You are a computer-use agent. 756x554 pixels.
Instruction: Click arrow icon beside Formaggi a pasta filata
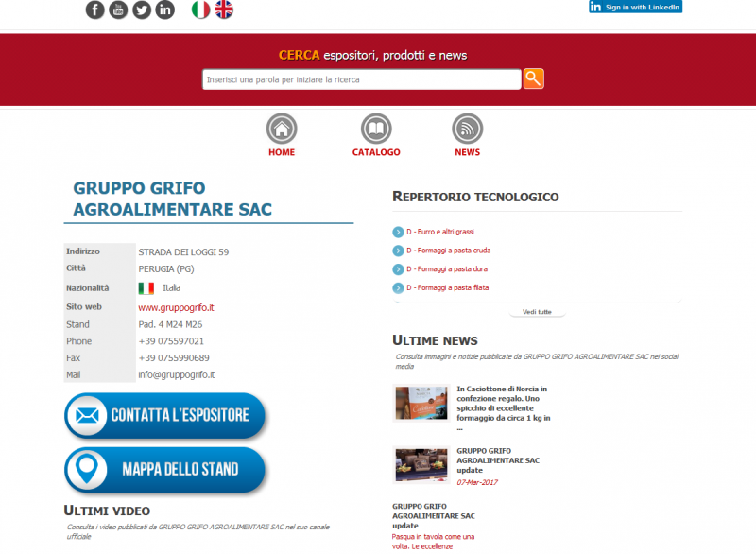pyautogui.click(x=398, y=287)
